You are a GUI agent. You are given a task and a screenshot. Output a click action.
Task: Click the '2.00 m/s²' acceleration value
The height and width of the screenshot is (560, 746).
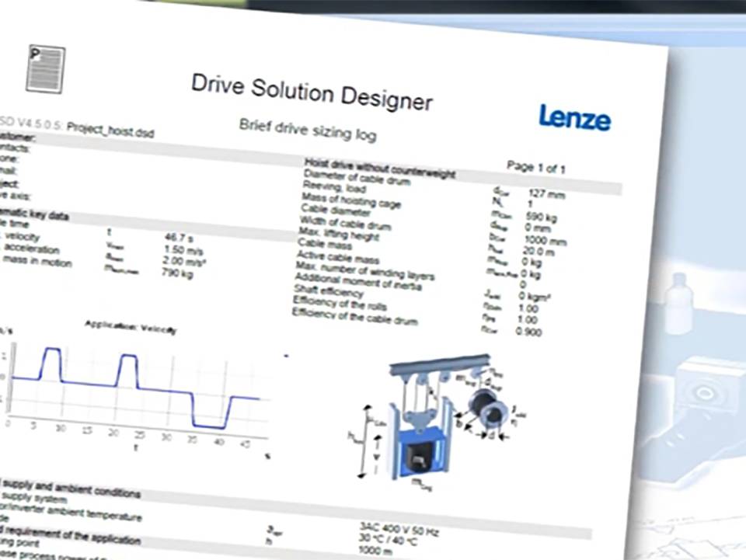184,261
